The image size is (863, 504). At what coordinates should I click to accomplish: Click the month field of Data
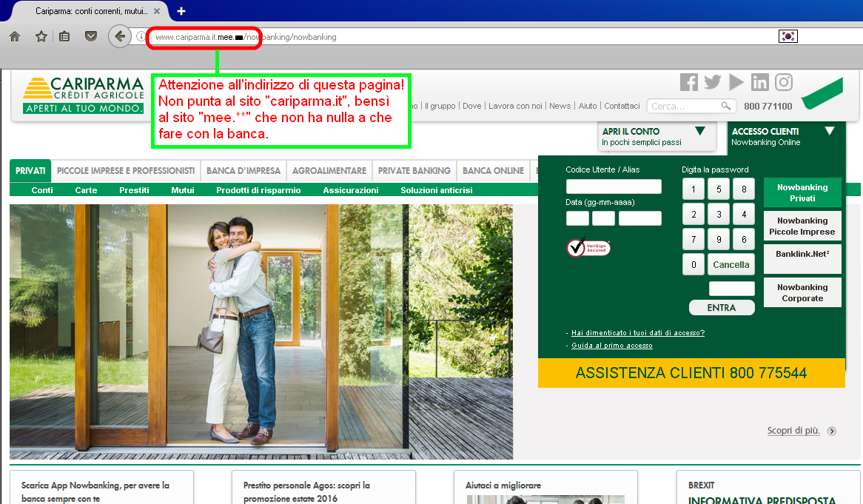(603, 218)
